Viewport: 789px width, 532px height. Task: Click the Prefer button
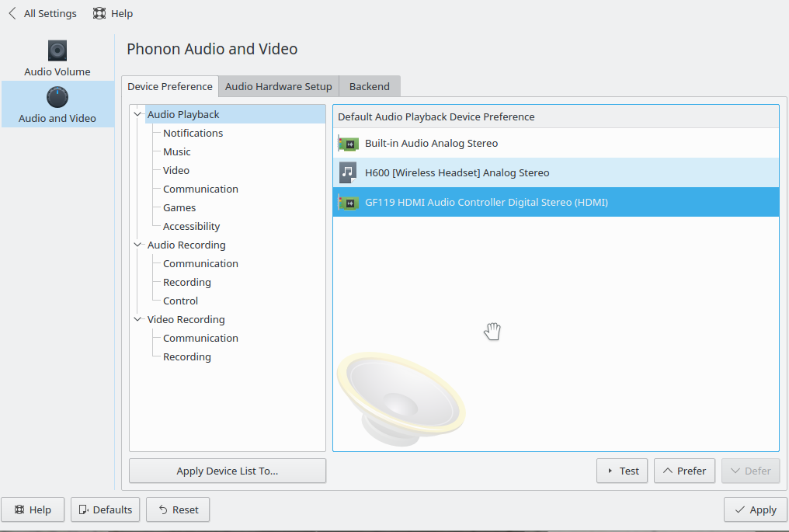click(684, 471)
